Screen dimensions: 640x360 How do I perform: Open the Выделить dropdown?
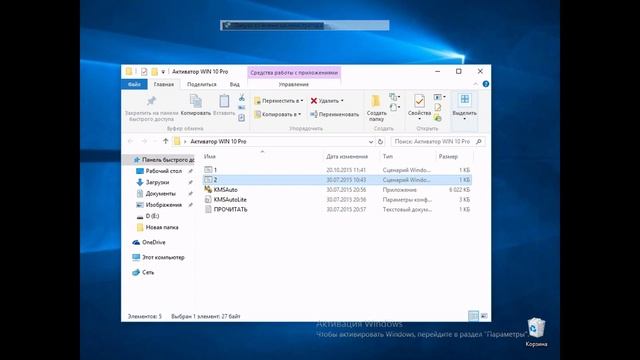(x=464, y=107)
